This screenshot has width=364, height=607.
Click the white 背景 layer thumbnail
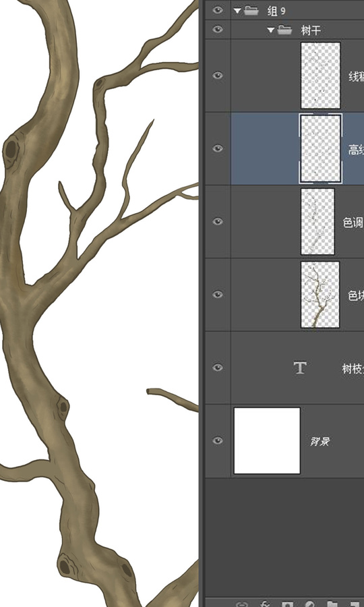(x=267, y=440)
